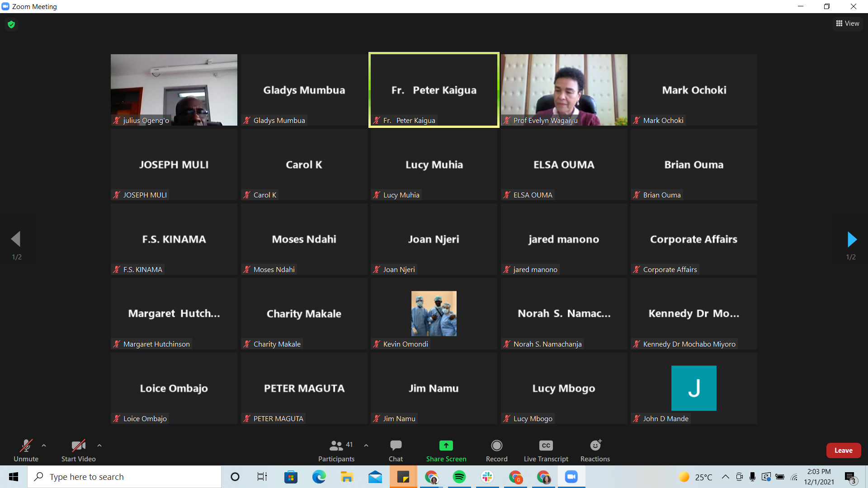Image resolution: width=868 pixels, height=488 pixels.
Task: Start recording with the Record icon
Action: (496, 446)
